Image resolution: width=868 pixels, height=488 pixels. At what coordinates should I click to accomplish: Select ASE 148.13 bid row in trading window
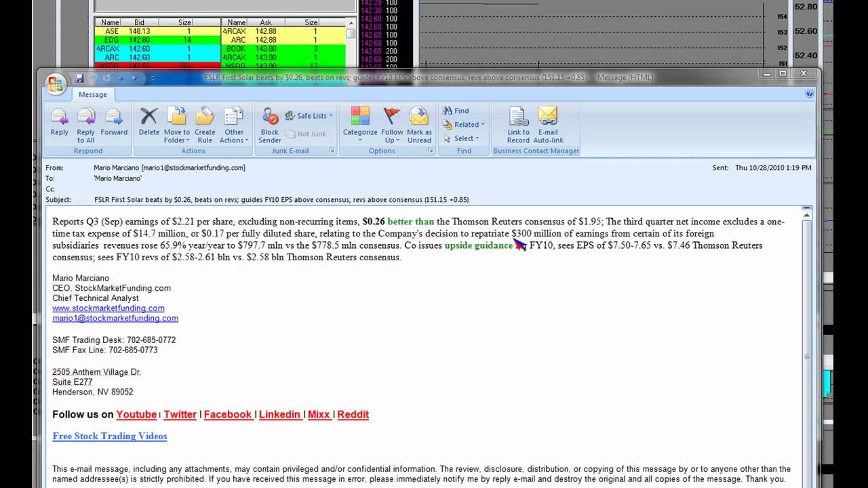click(x=157, y=31)
